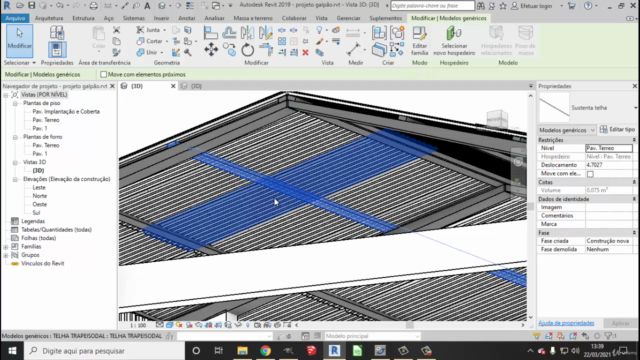Screen dimensions: 640x360
Task: Toggle 'Move com elementos próximos' checkbox
Action: coord(103,74)
